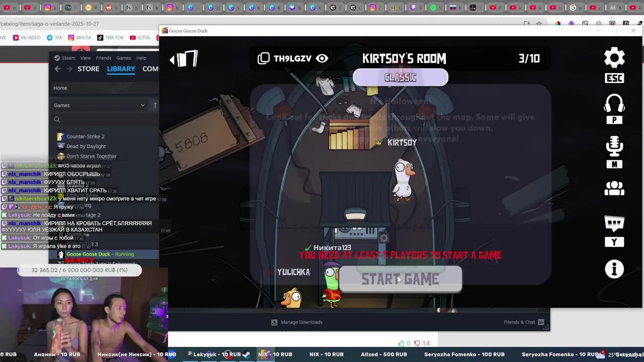Open the ЮТУБ bookmark

(x=140, y=38)
